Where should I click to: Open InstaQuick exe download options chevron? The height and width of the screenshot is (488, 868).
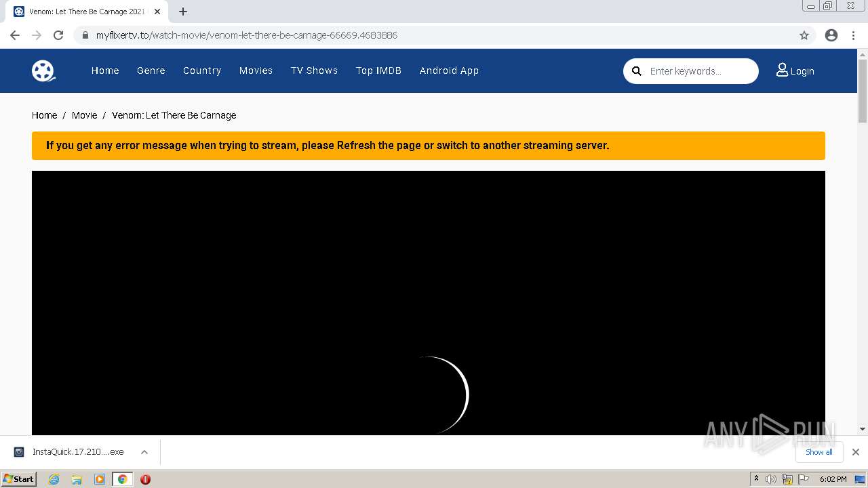(144, 452)
